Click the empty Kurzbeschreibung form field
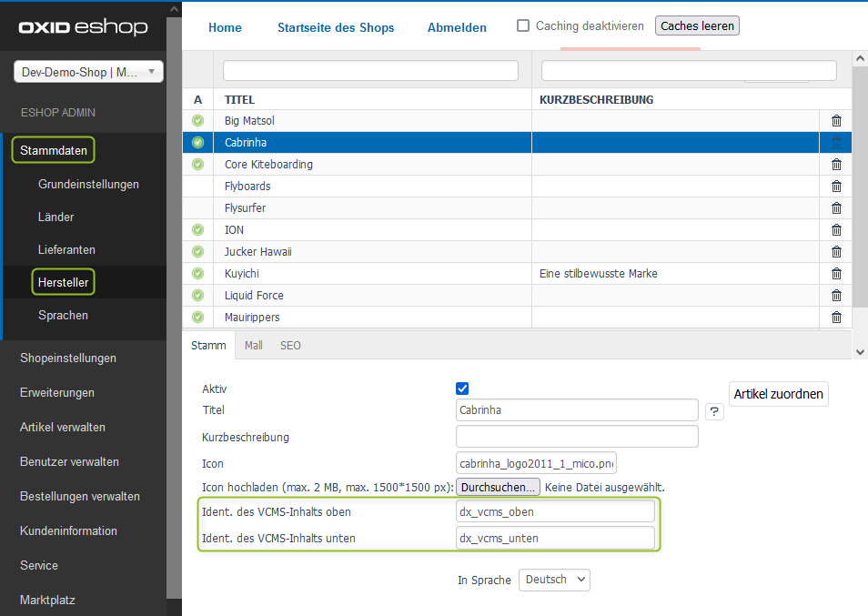Image resolution: width=868 pixels, height=616 pixels. 577,437
